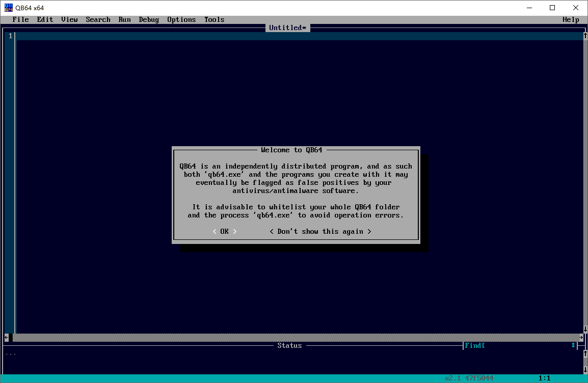Click horizontal scrollbar left arrow
This screenshot has height=383, width=588.
(x=7, y=338)
